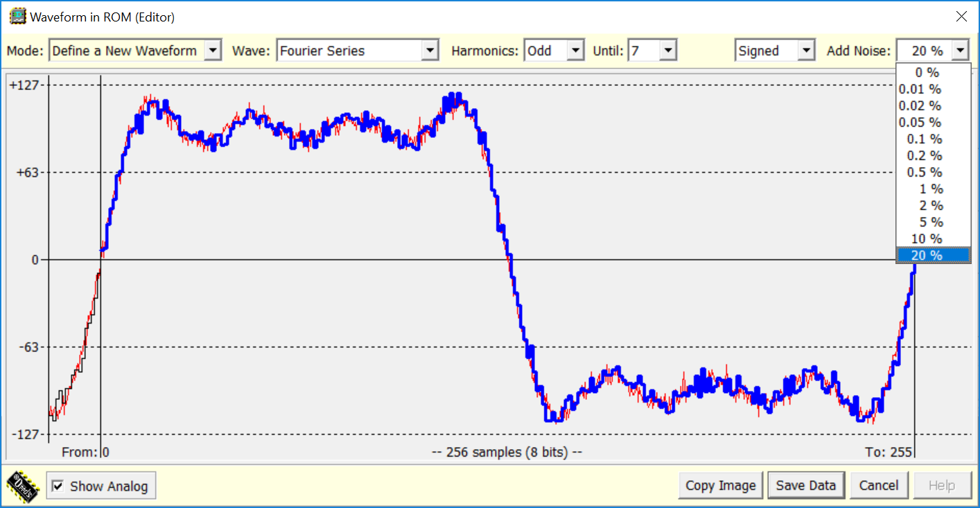Screen dimensions: 980x508
Task: Select 10 % noise option
Action: pyautogui.click(x=933, y=238)
